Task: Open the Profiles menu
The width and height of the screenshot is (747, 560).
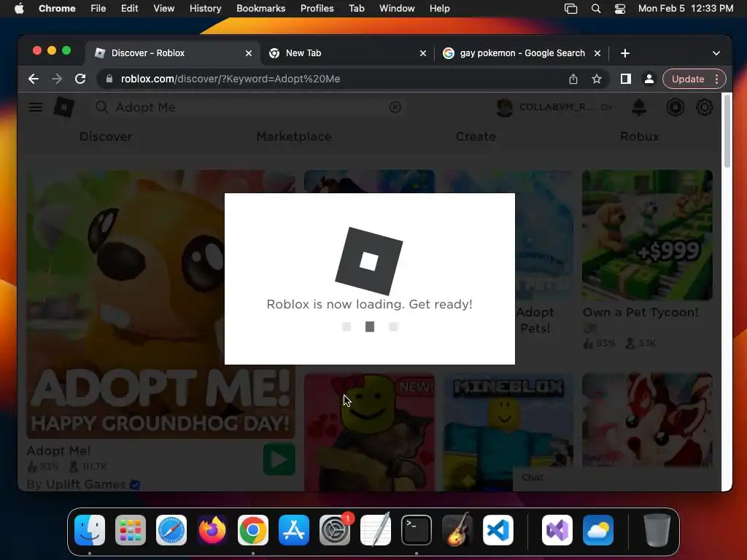Action: coord(317,9)
